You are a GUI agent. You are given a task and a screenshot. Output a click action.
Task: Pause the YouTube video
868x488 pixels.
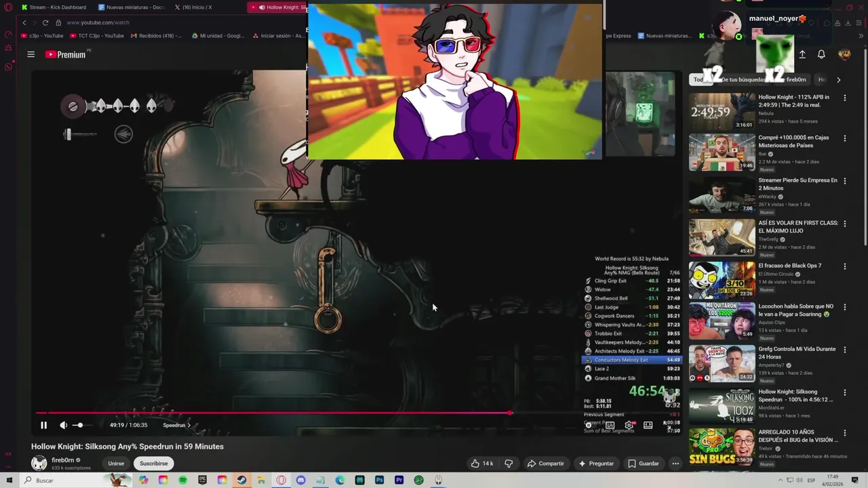tap(43, 425)
